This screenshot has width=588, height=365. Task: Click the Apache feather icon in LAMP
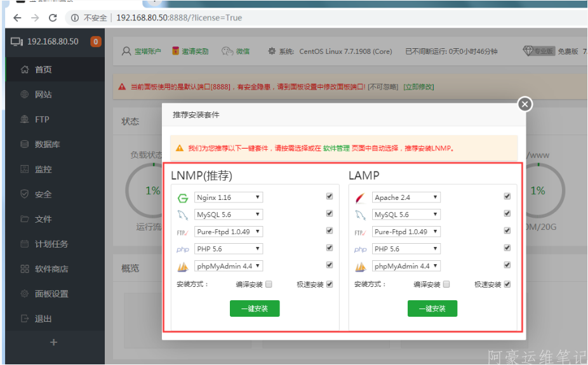click(361, 197)
